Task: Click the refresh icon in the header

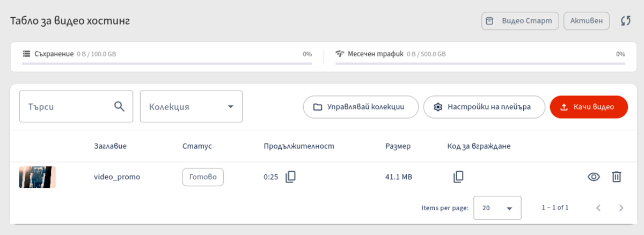Action: (x=625, y=21)
